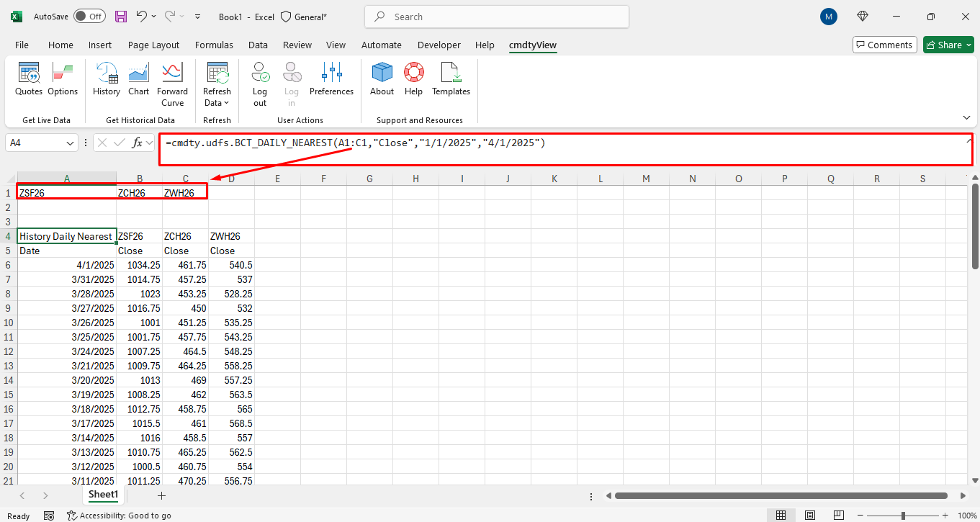The image size is (980, 522).
Task: Collapse the ribbon with the chevron
Action: (966, 117)
